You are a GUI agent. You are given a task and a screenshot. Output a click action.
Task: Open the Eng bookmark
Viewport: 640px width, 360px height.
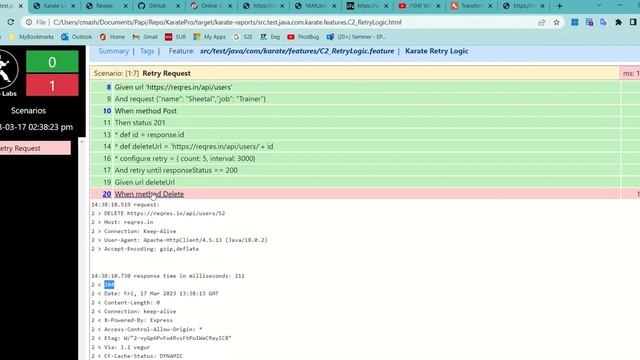(270, 37)
